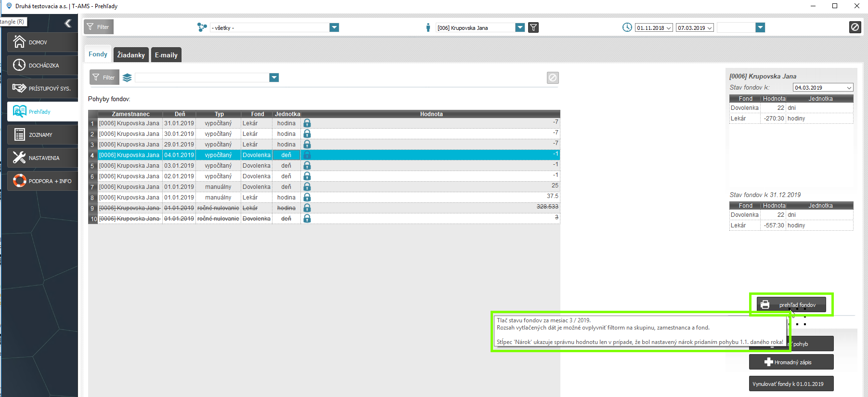Click lock icon in manuálny Dovolenka row
Viewport: 868px width, 397px height.
[x=307, y=187]
